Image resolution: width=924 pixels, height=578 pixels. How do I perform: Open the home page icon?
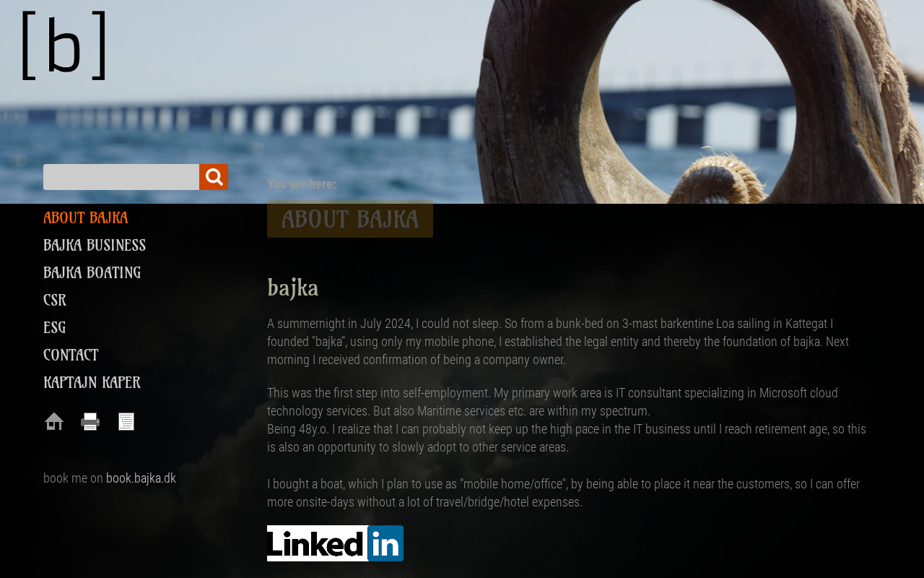coord(54,421)
